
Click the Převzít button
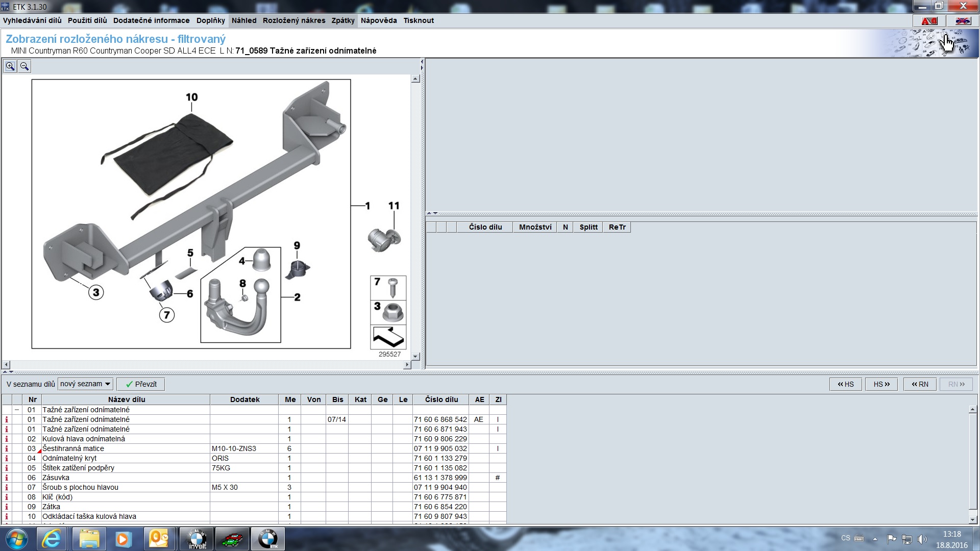tap(141, 384)
